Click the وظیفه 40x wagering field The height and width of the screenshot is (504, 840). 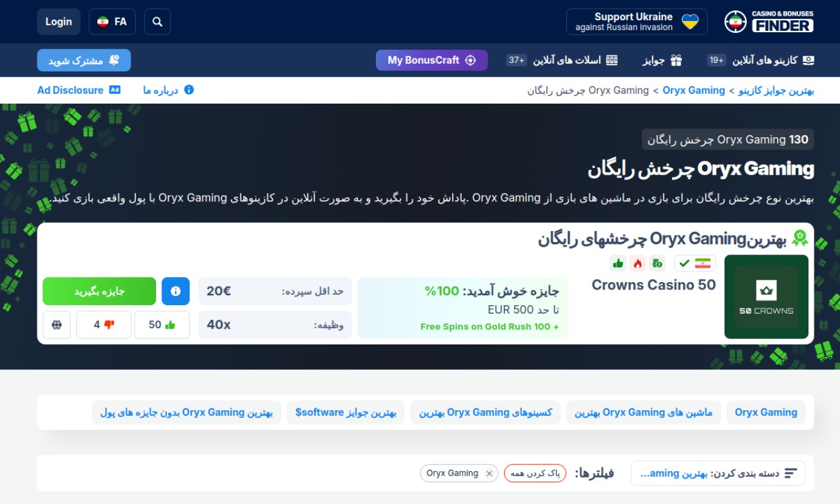click(275, 325)
